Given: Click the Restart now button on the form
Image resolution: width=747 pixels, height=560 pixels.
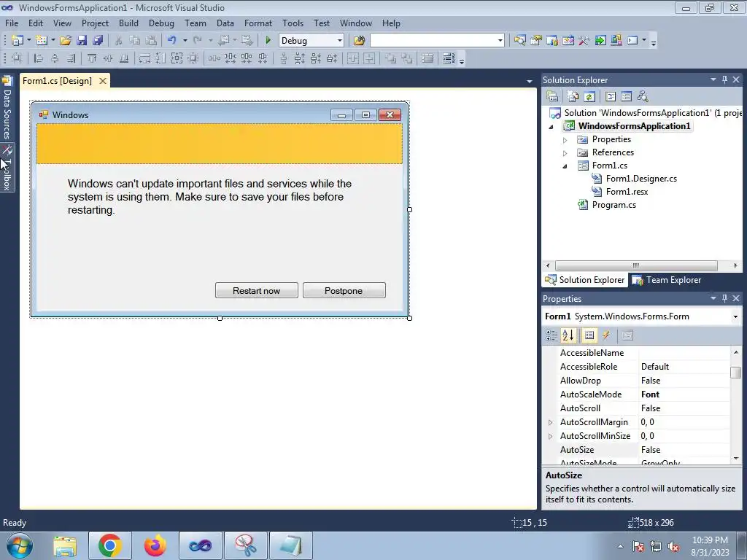Looking at the screenshot, I should (256, 290).
